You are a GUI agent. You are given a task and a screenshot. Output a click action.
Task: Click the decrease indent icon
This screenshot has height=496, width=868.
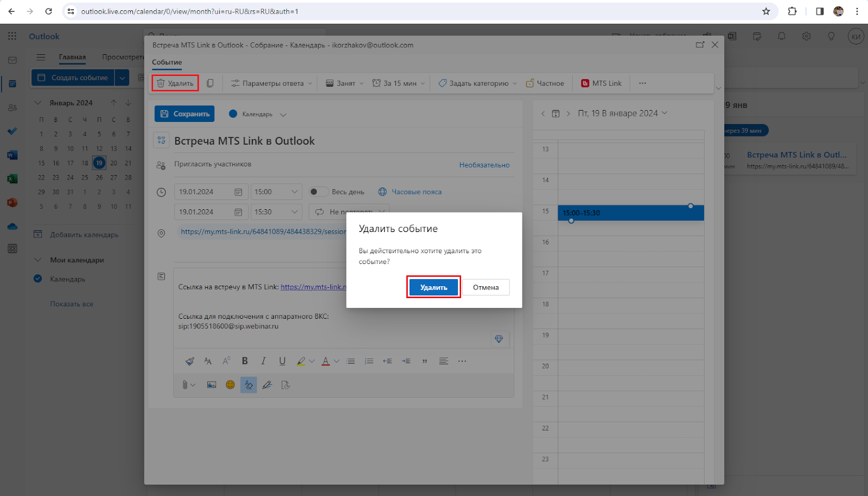pos(387,361)
